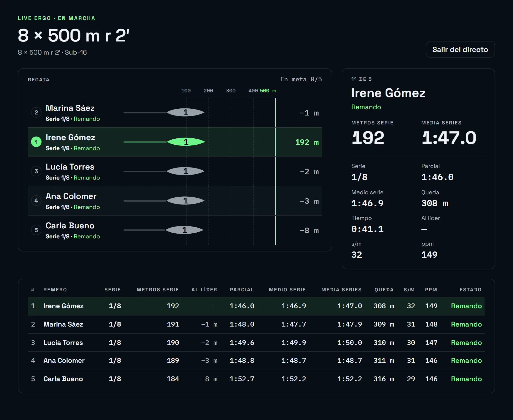Click the 308 m Queda value in detail panel
Screen dimensions: 513x420
(x=435, y=203)
